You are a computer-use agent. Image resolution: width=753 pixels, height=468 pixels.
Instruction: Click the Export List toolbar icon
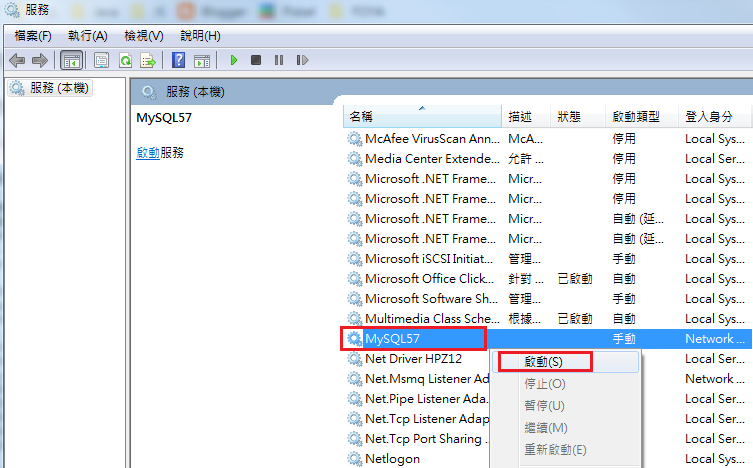pos(148,60)
